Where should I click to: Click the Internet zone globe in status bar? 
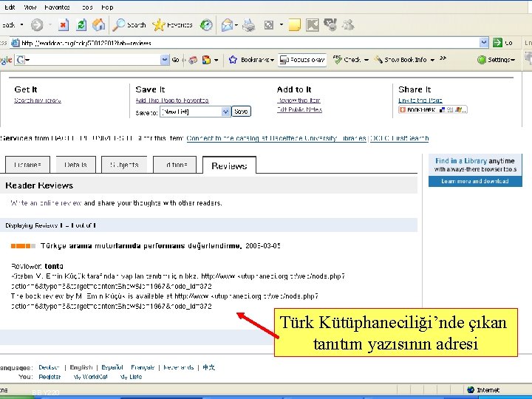[471, 390]
